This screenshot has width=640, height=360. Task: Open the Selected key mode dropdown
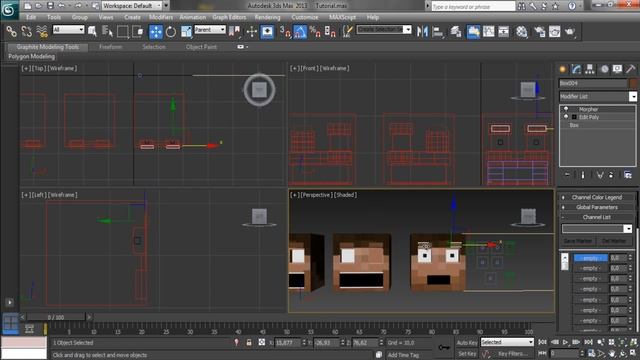point(507,342)
